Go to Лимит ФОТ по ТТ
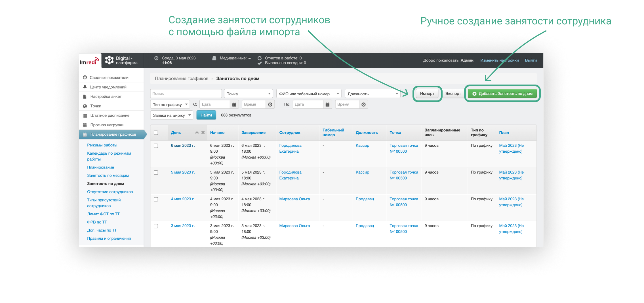Image resolution: width=644 pixels, height=303 pixels. 103,214
